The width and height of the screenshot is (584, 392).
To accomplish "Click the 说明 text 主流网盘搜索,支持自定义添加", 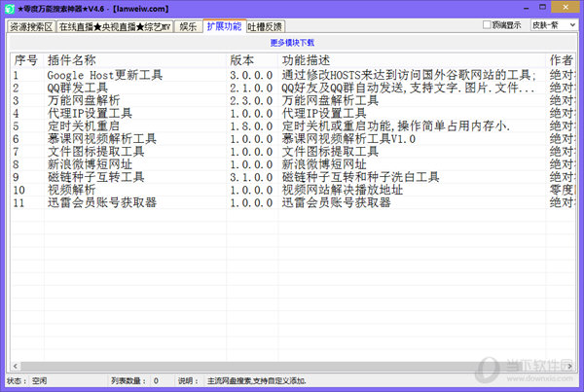I will (x=257, y=381).
